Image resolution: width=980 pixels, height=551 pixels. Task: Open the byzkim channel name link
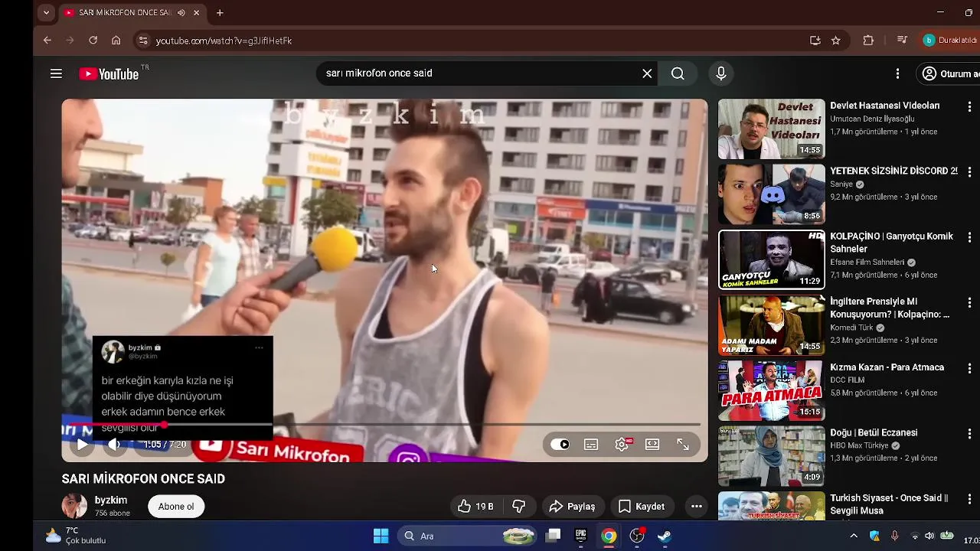coord(111,500)
